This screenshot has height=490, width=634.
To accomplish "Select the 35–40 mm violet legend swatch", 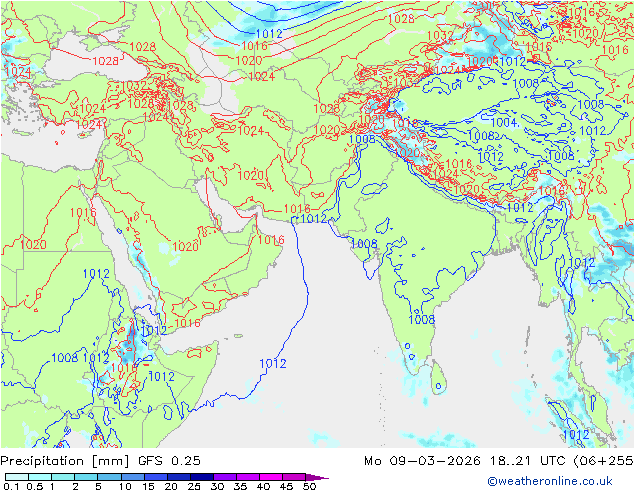I will pyautogui.click(x=248, y=477).
